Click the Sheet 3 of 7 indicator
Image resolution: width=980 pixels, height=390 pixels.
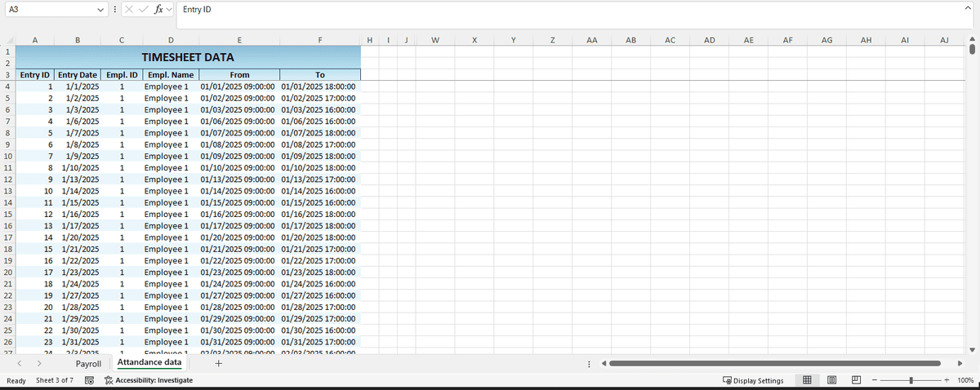coord(55,380)
